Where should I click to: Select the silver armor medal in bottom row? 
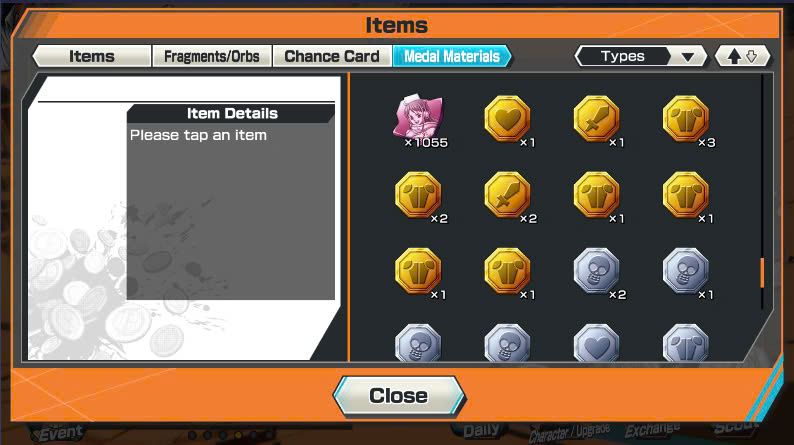686,343
